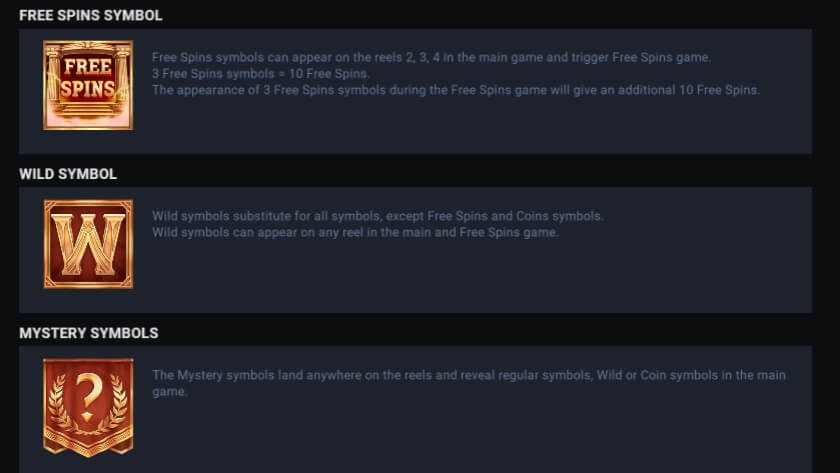Click the 'Wild symbols substitute for all symbols' text

click(378, 216)
